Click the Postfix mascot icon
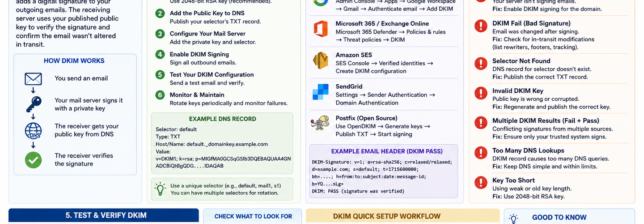The width and height of the screenshot is (644, 224). pyautogui.click(x=320, y=124)
